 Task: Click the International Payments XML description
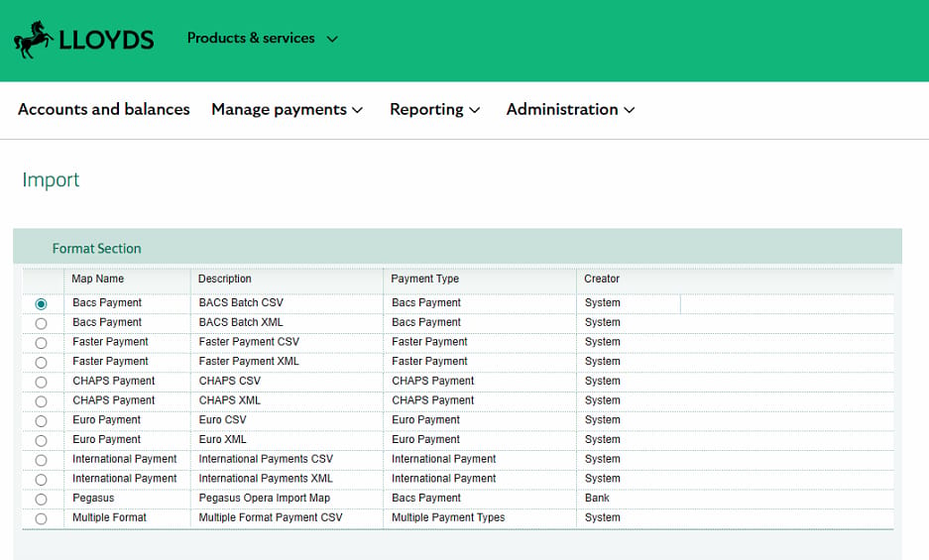pyautogui.click(x=266, y=479)
